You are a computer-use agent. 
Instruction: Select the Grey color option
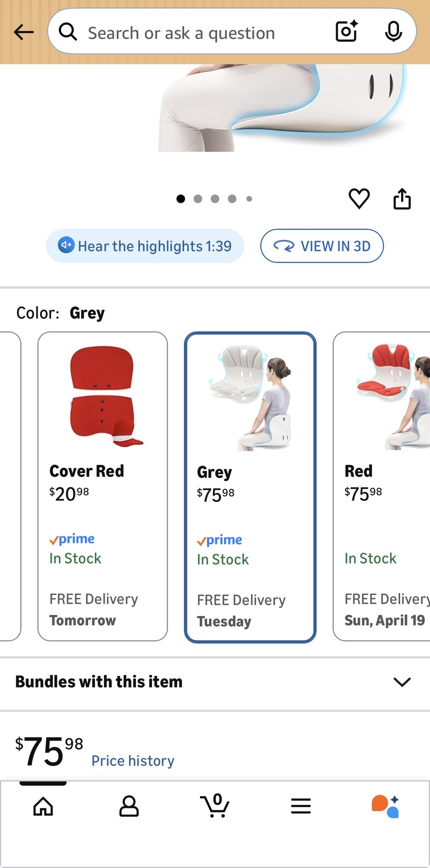(250, 487)
